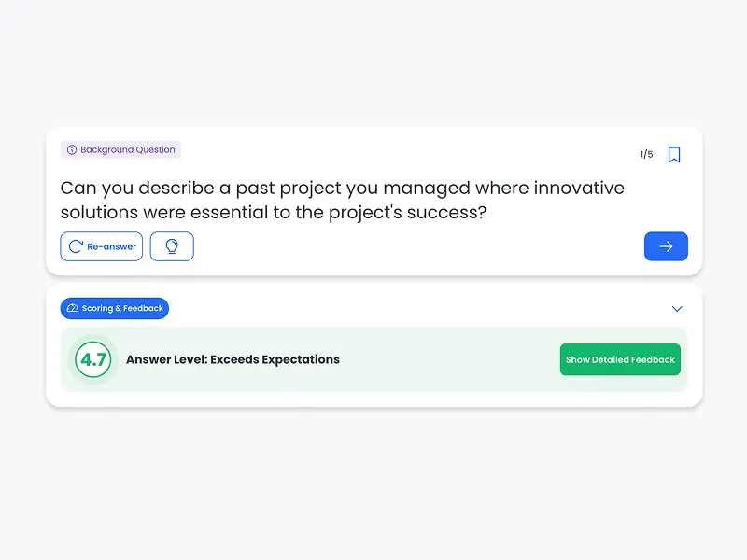
Task: Click the word "innovative" in the question
Action: click(x=579, y=188)
